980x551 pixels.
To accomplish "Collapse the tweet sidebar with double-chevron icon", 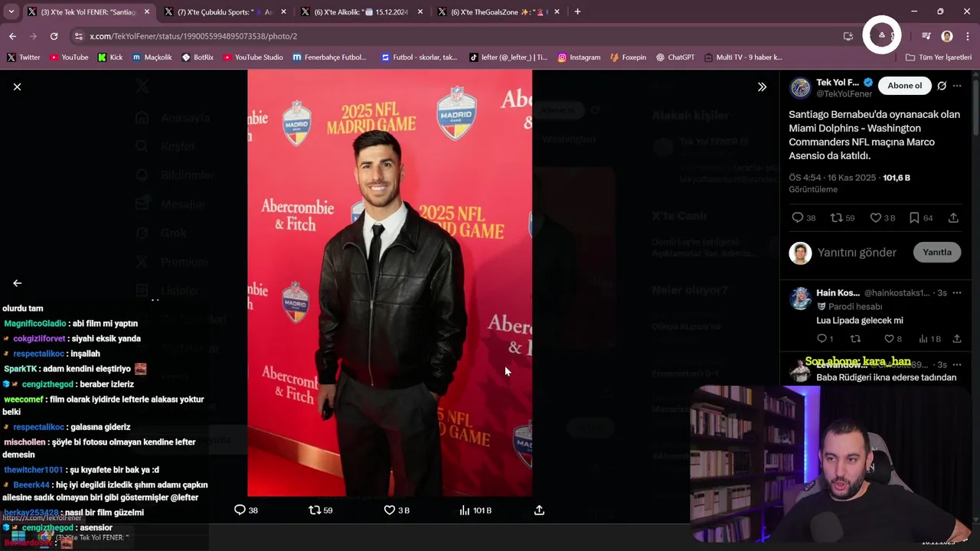I will tap(762, 87).
